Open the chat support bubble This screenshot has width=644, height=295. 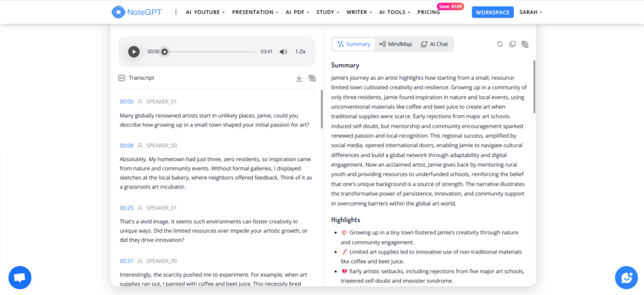[x=19, y=277]
